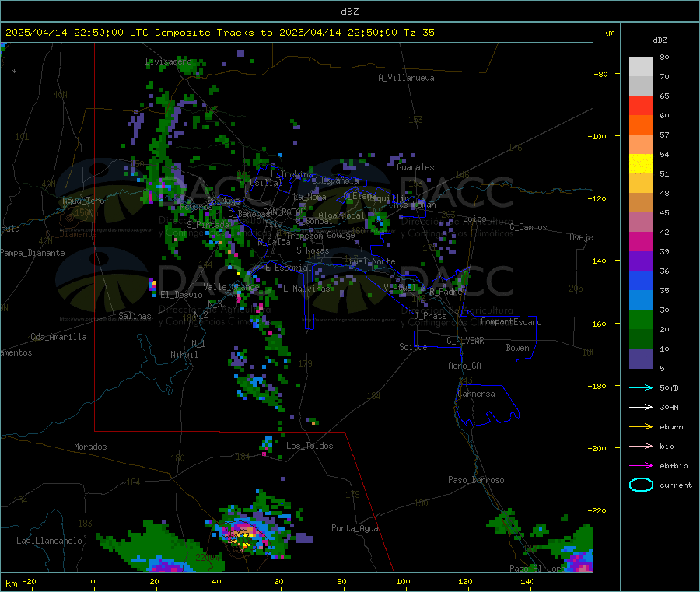Image resolution: width=700 pixels, height=592 pixels.
Task: Click the Pampa_Diamante place label
Action: (x=32, y=253)
